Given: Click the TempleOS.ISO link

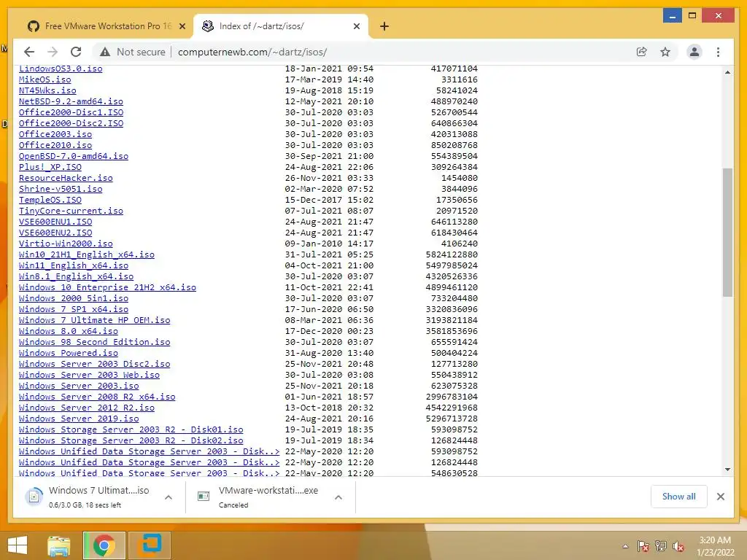Looking at the screenshot, I should click(x=50, y=200).
